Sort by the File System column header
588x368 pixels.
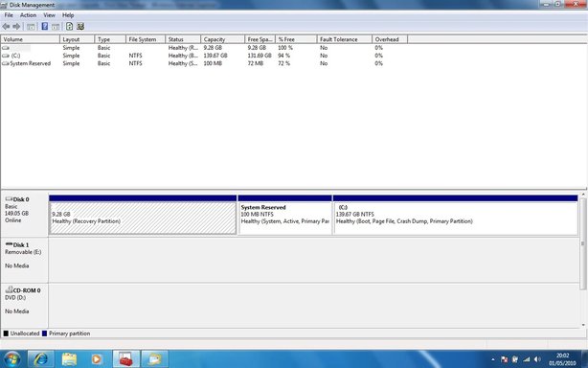pyautogui.click(x=146, y=39)
